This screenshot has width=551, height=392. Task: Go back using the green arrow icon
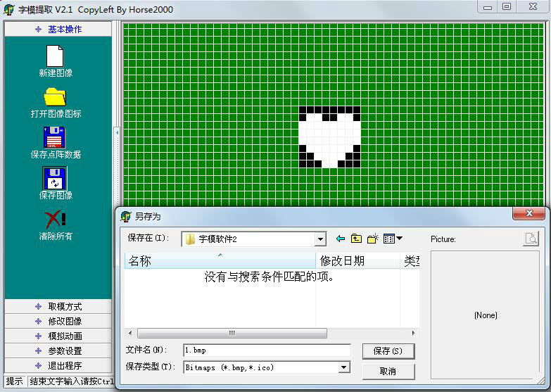point(341,239)
